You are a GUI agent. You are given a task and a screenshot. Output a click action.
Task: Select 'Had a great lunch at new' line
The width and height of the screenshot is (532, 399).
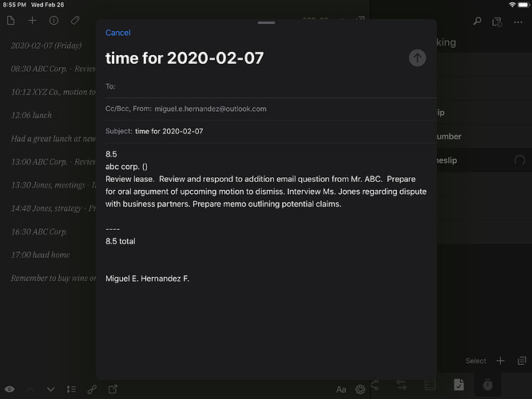point(54,138)
